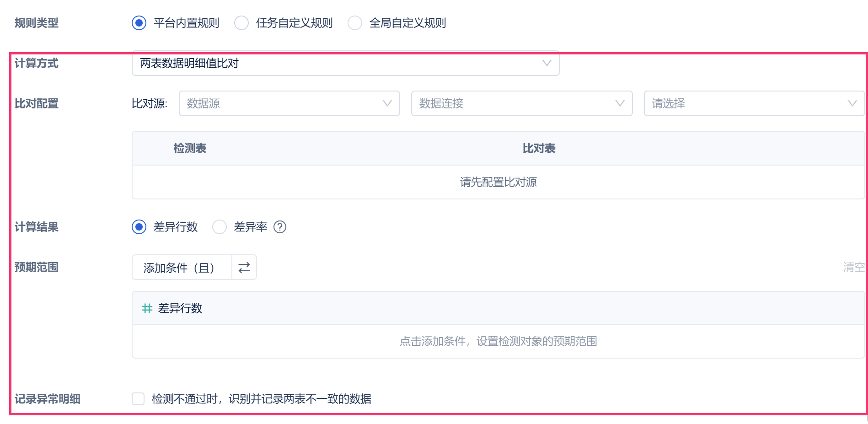Click the chevron arrow of 数据连接 selector

[620, 103]
